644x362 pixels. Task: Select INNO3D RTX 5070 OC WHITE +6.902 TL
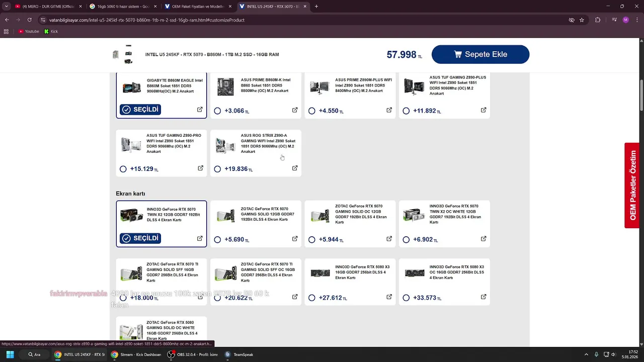coord(406,240)
